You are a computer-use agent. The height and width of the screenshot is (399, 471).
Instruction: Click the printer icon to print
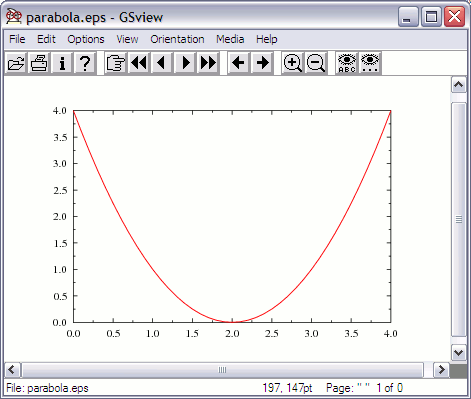coord(39,63)
